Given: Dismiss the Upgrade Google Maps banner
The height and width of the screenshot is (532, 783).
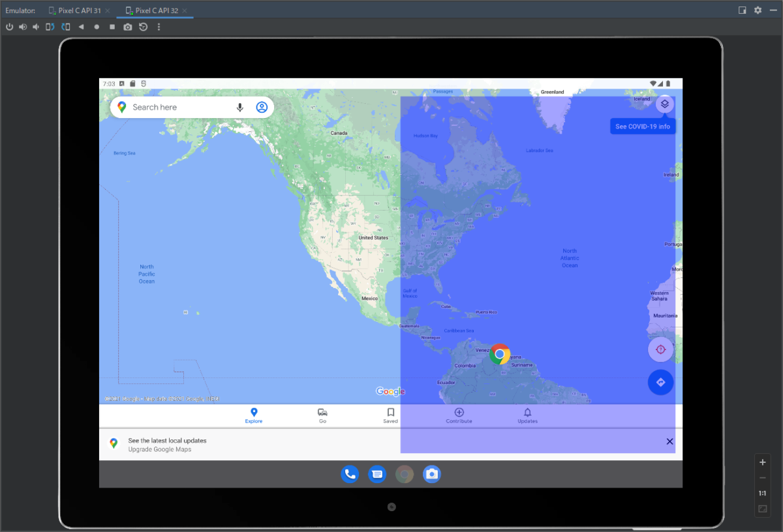Looking at the screenshot, I should 669,441.
